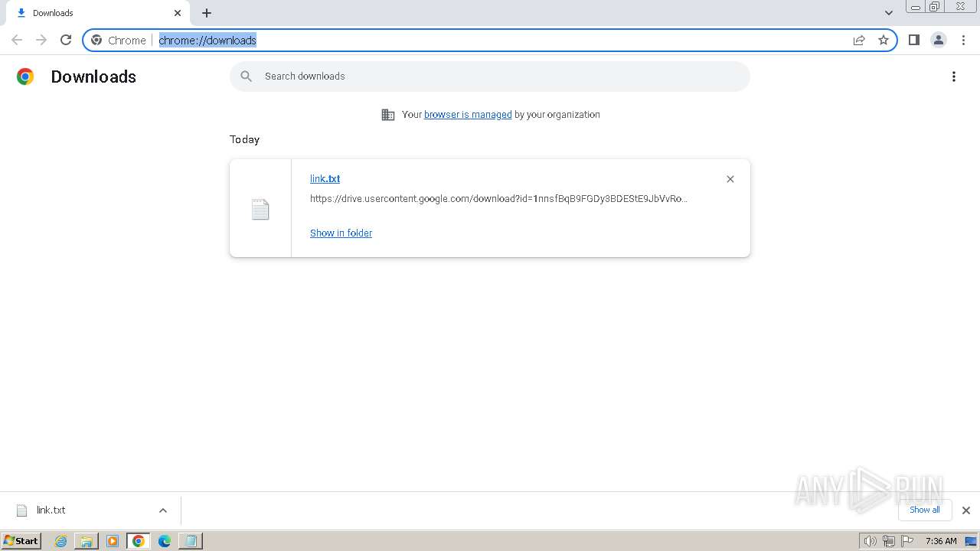Click the Show all downloads button

pos(925,510)
